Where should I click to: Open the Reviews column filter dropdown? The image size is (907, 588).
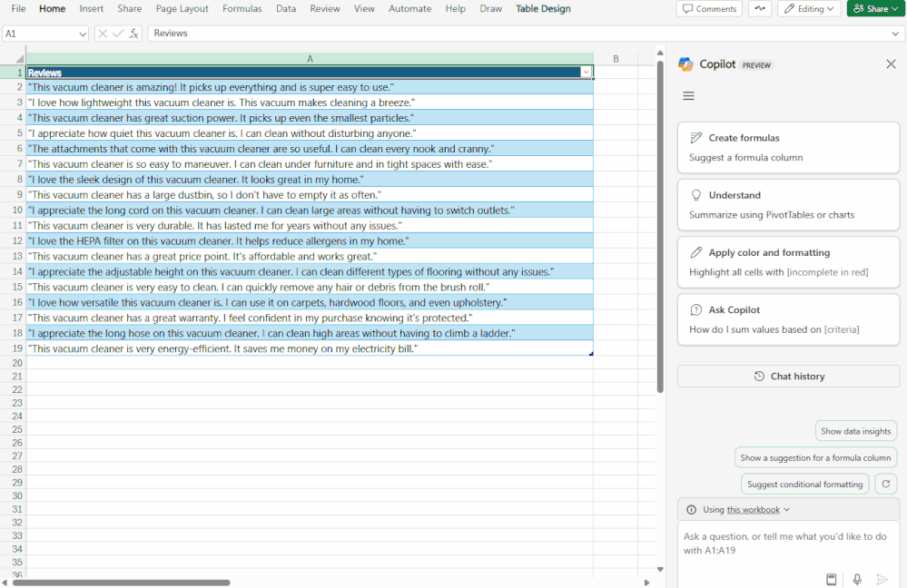586,73
